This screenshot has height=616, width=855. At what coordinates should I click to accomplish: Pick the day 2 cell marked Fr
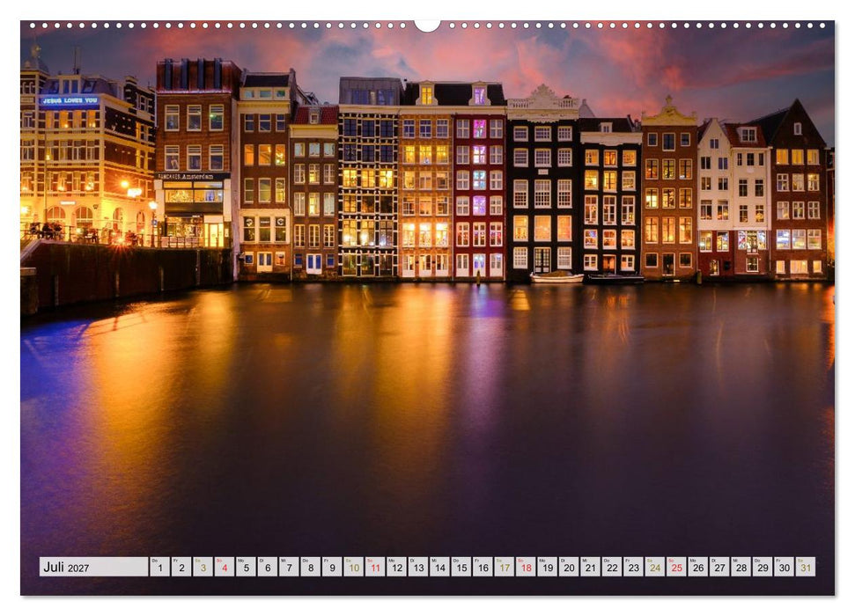click(x=181, y=567)
